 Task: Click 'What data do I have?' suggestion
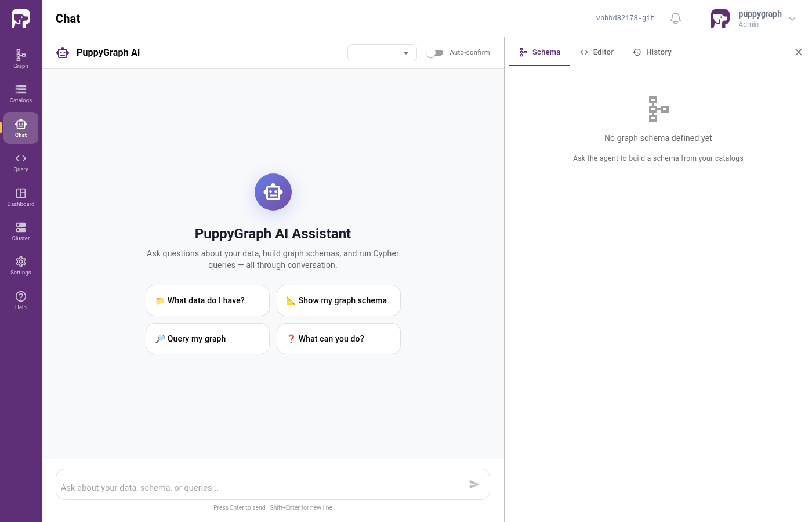point(208,300)
